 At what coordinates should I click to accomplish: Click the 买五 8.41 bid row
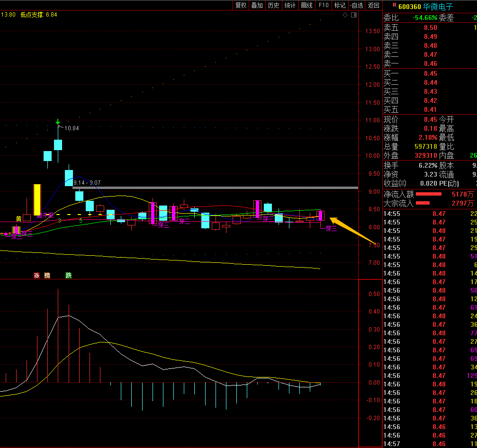coord(430,109)
